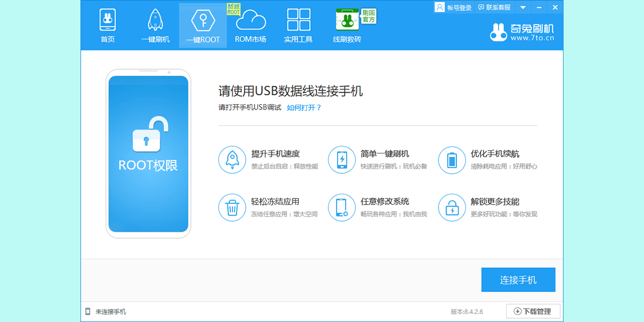Click the ROOT权限 phone illustration

pyautogui.click(x=148, y=153)
